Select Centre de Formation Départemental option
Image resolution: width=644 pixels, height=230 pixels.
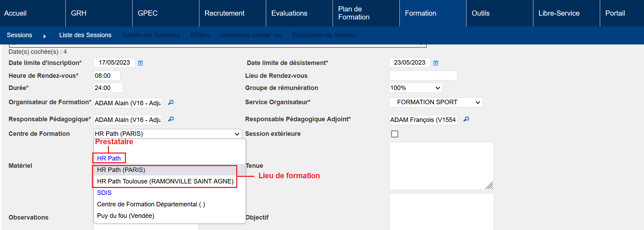point(151,204)
